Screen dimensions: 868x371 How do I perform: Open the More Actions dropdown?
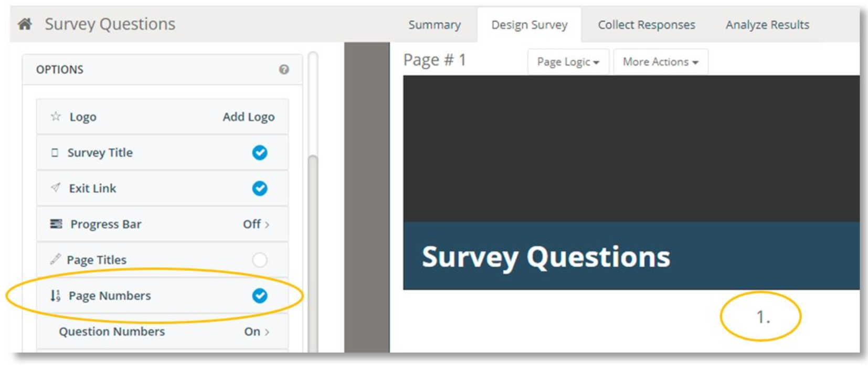coord(660,62)
